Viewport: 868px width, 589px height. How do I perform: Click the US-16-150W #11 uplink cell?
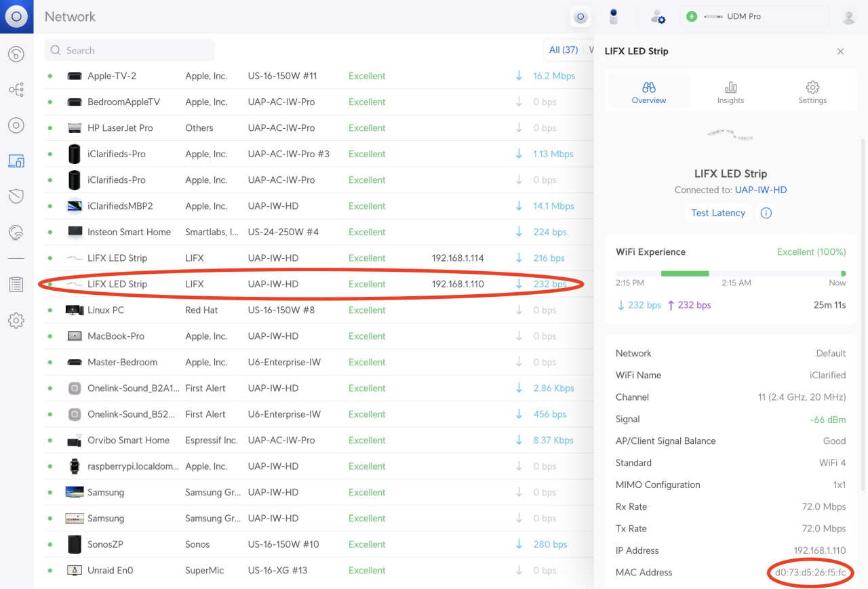[x=282, y=76]
